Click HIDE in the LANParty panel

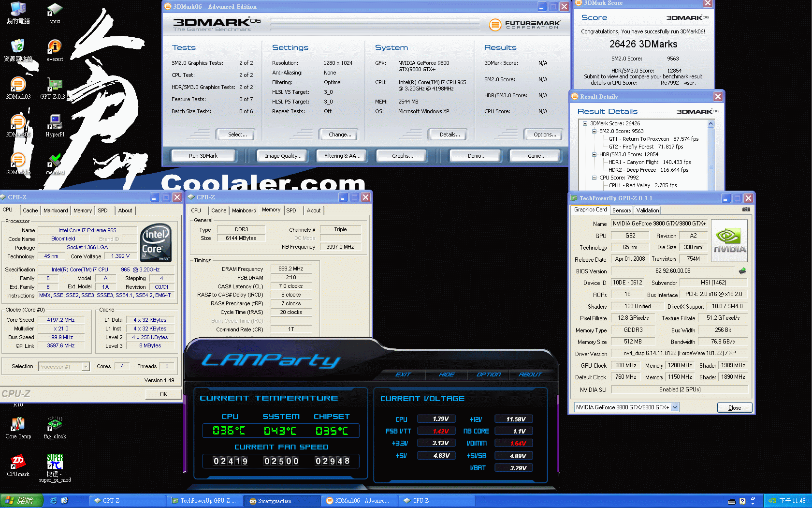click(447, 374)
